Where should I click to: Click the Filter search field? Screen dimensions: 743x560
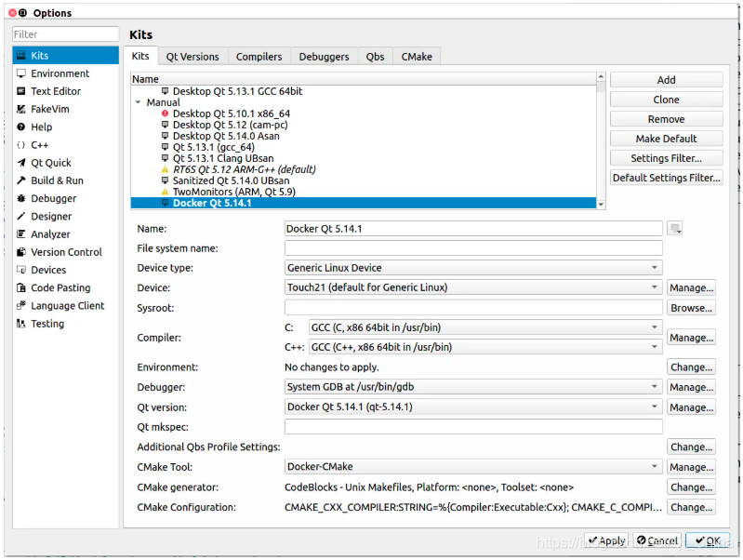(x=65, y=34)
